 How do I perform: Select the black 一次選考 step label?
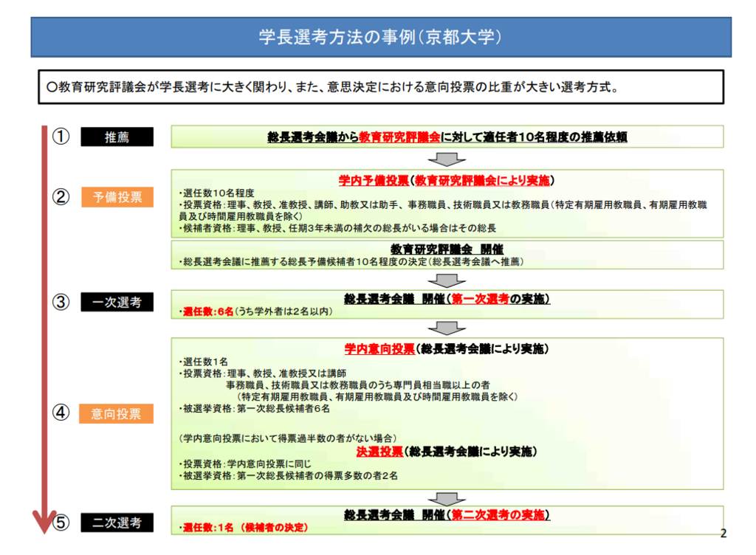click(x=117, y=302)
